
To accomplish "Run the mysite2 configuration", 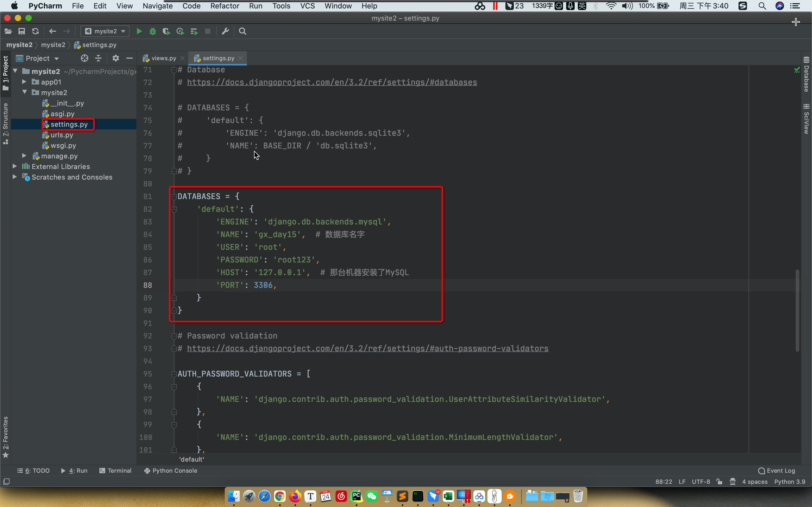I will coord(139,31).
